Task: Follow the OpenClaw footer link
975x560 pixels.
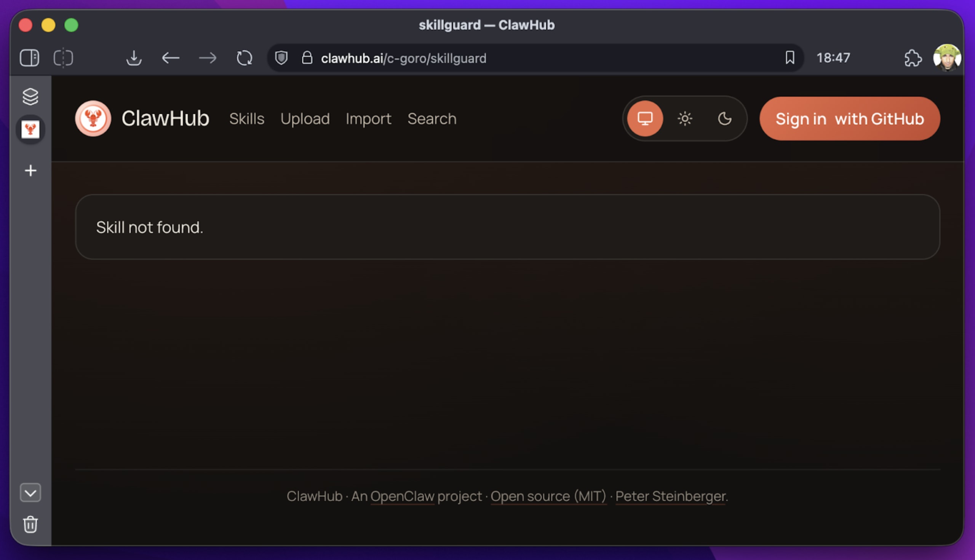Action: click(x=402, y=496)
